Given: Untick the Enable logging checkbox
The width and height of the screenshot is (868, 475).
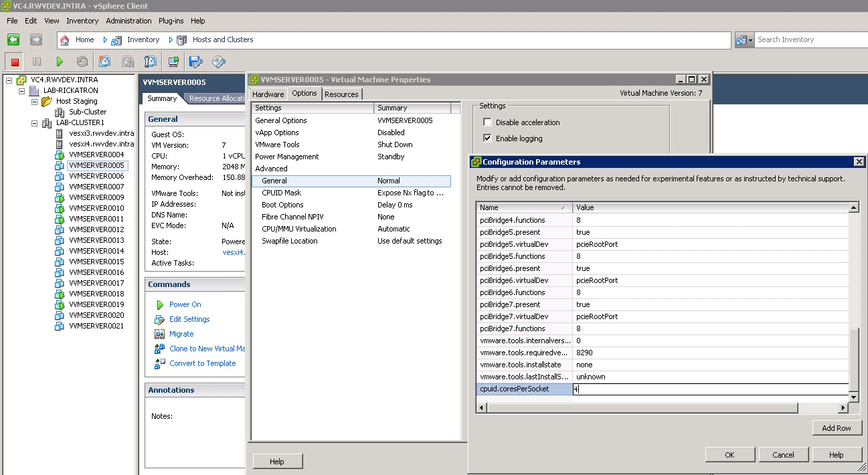Looking at the screenshot, I should [487, 138].
